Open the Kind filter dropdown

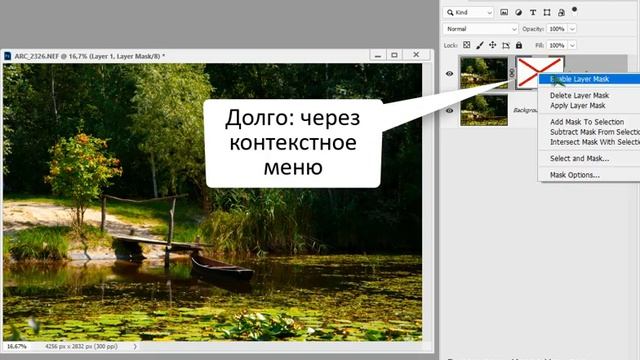(469, 12)
